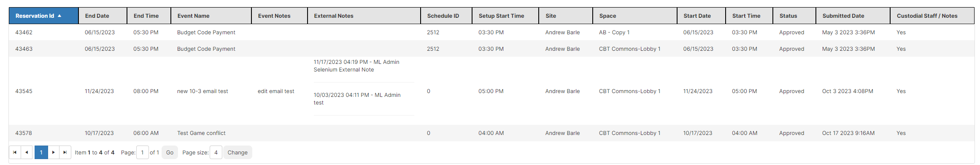Click the Test Game conflict event name
This screenshot has width=980, height=165.
[201, 133]
